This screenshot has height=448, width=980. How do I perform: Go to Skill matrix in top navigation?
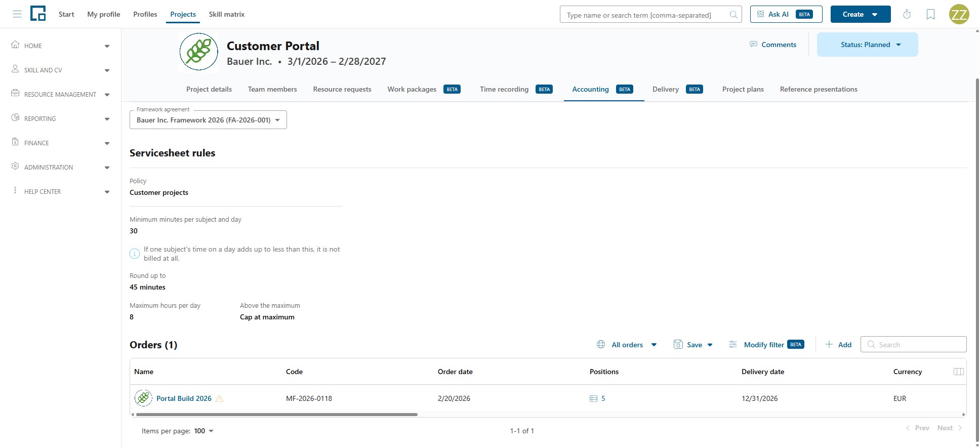click(x=227, y=14)
